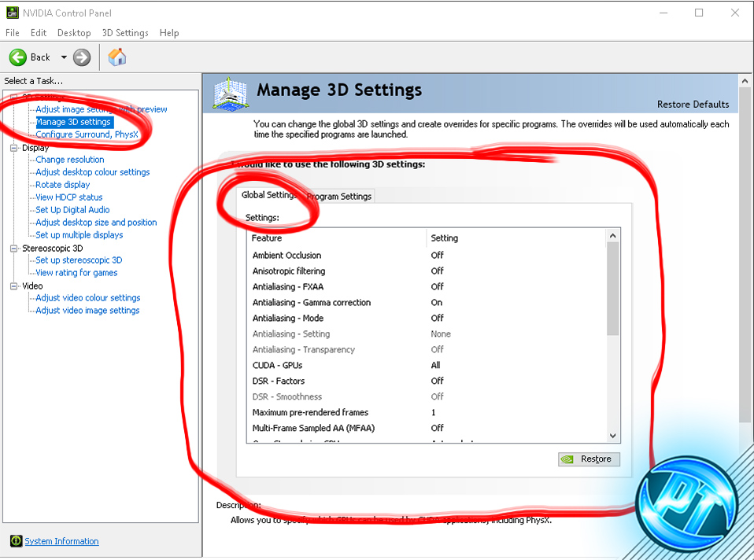Select the Ambient Occlusion row
754x560 pixels.
[427, 256]
